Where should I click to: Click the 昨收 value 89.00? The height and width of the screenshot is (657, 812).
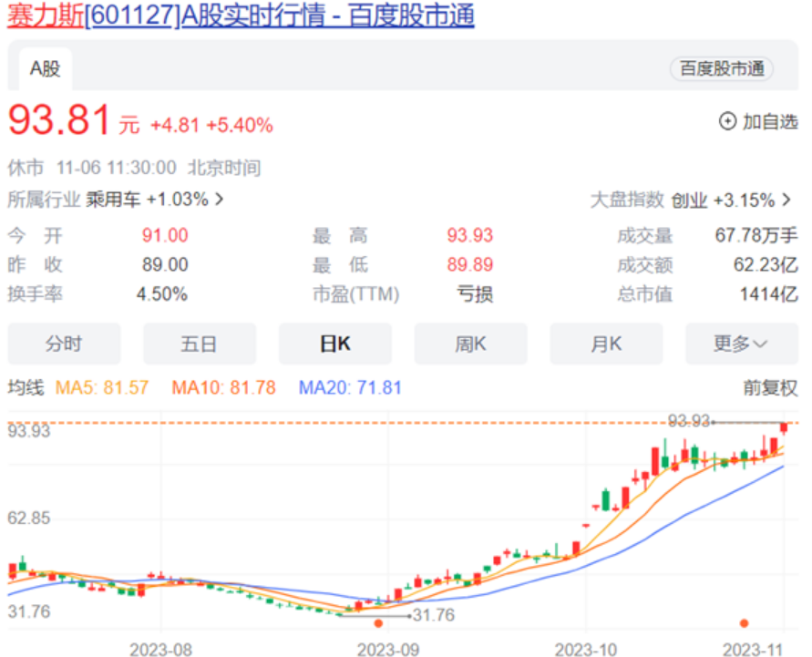165,264
